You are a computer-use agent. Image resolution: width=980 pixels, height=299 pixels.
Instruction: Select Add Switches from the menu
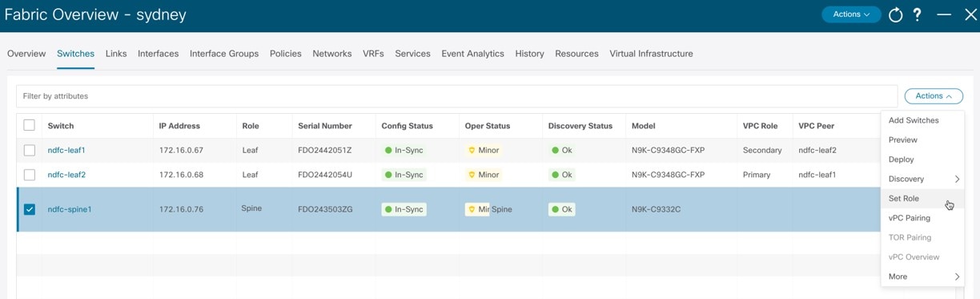pos(923,120)
